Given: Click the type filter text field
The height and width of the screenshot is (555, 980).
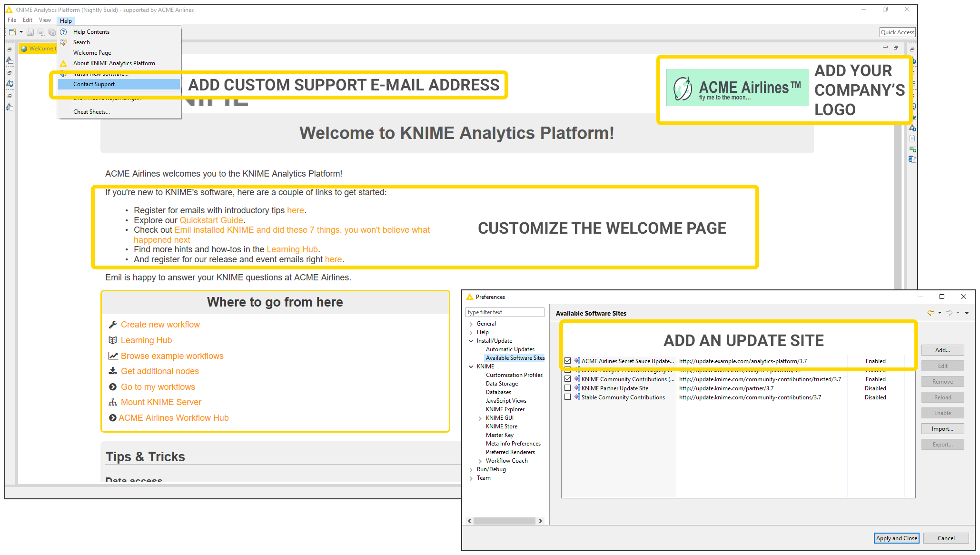Looking at the screenshot, I should [505, 312].
